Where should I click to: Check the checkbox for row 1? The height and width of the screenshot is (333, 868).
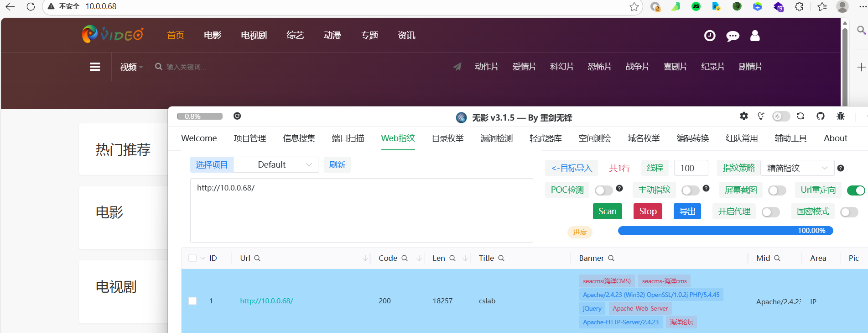pyautogui.click(x=192, y=301)
